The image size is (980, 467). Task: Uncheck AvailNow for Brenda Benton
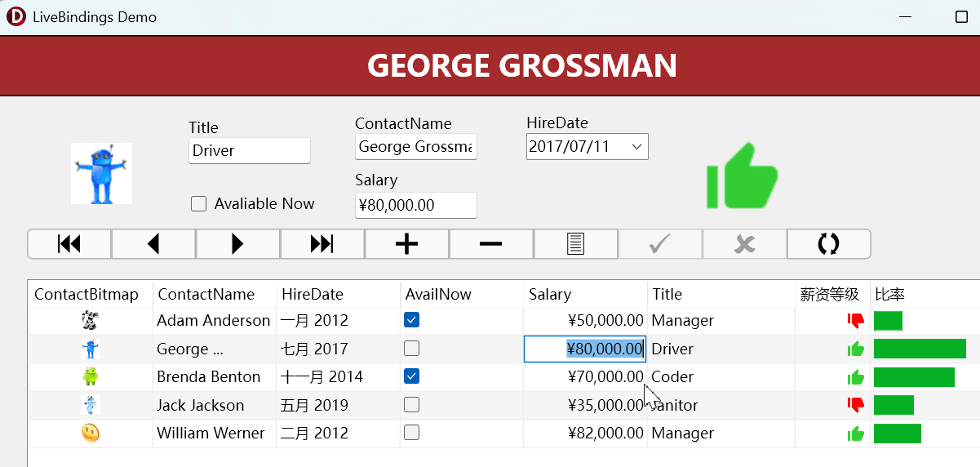coord(412,376)
